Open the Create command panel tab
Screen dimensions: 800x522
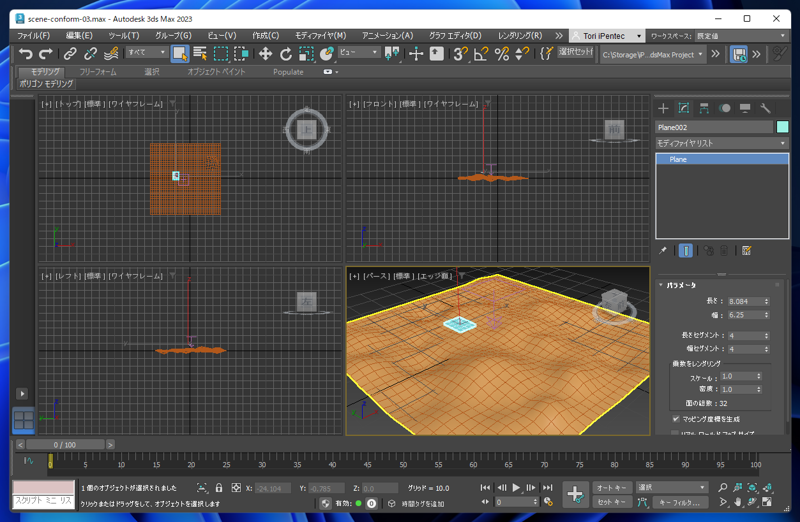point(663,108)
